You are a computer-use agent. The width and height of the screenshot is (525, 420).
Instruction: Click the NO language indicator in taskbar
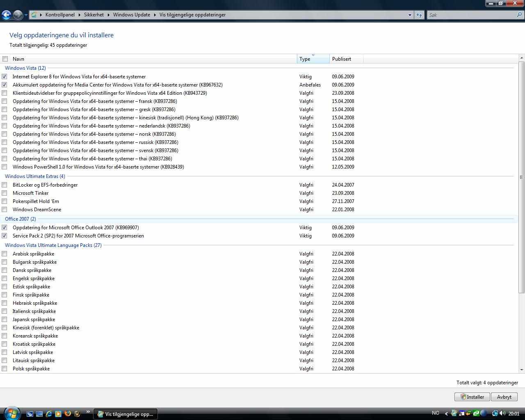436,413
